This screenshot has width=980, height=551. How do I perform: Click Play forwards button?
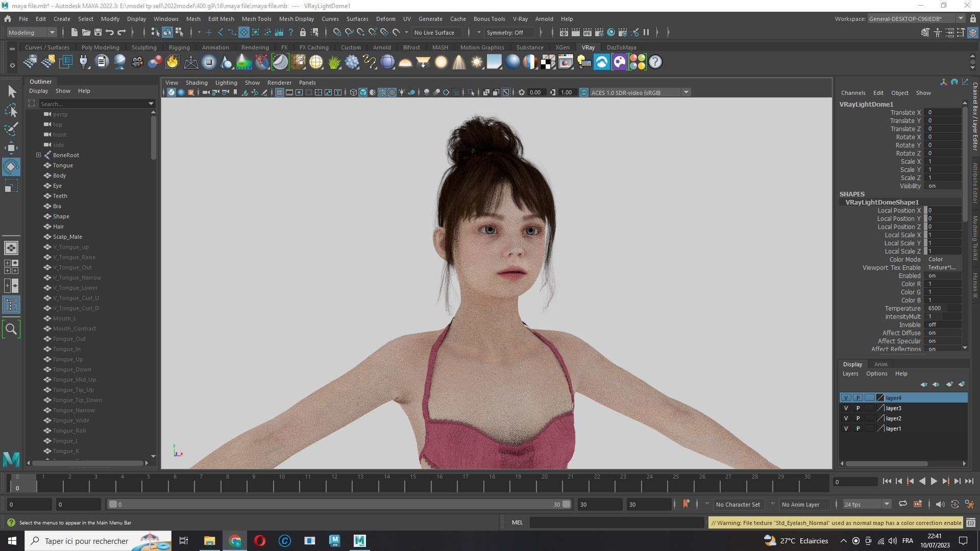pyautogui.click(x=934, y=481)
